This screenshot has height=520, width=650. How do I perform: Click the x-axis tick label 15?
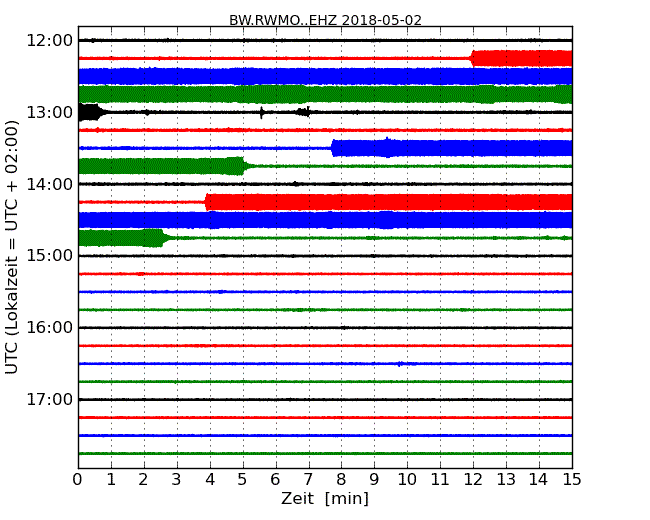572,479
